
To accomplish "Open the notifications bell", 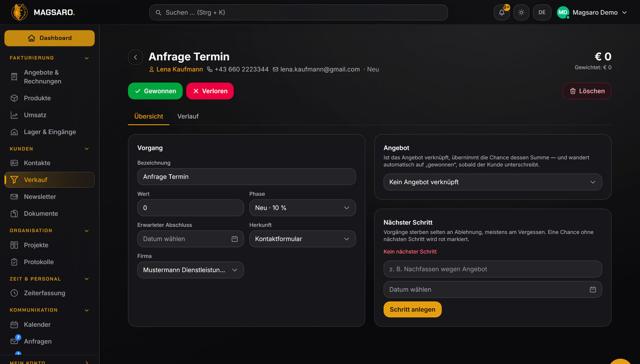I will (502, 12).
